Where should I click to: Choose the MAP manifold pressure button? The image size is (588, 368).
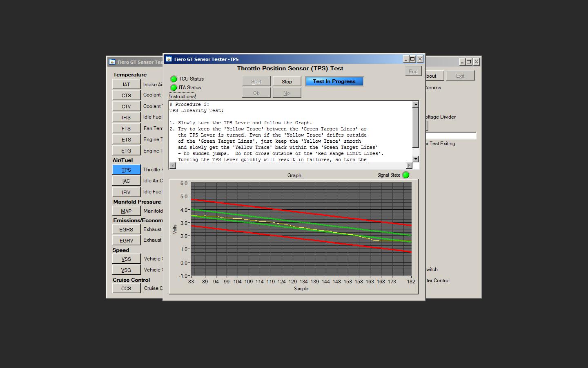pos(126,211)
